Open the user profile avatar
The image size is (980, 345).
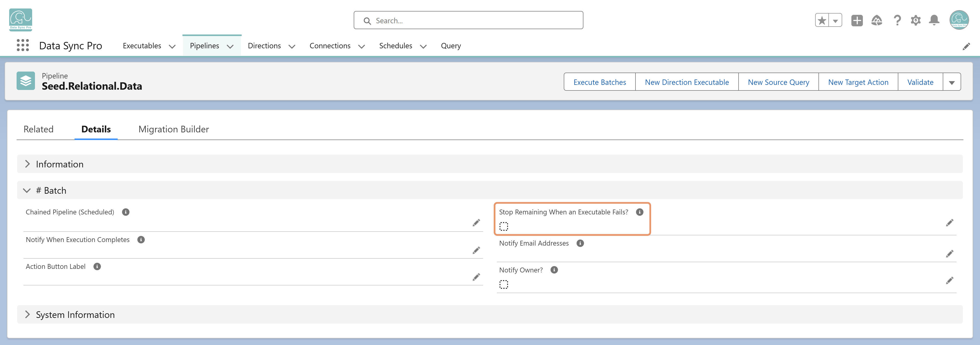tap(959, 20)
